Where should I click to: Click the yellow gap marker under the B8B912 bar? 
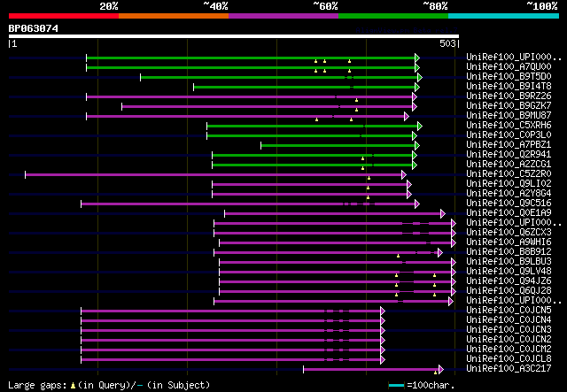click(x=398, y=256)
